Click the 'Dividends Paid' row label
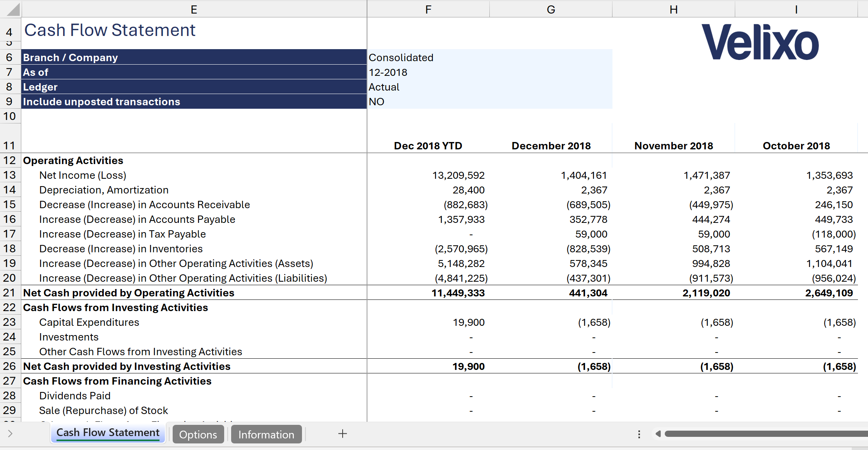 tap(75, 396)
